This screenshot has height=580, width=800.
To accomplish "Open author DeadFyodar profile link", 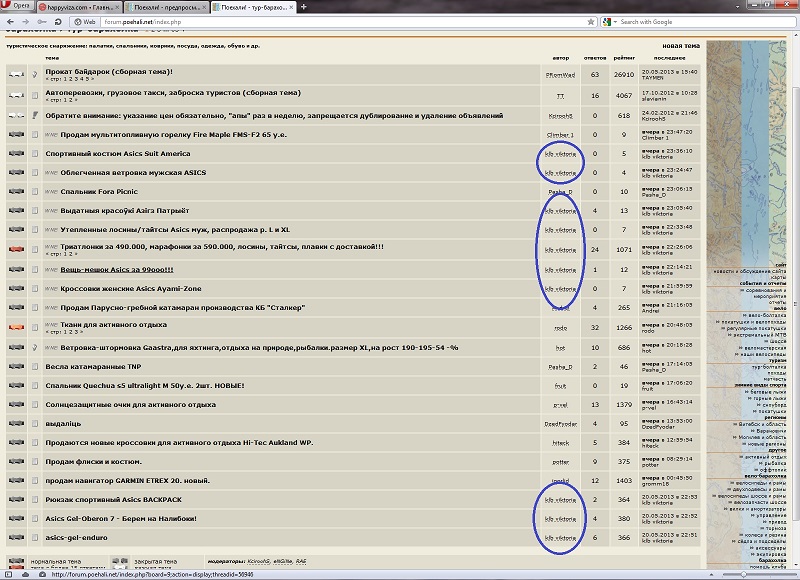I will [560, 424].
